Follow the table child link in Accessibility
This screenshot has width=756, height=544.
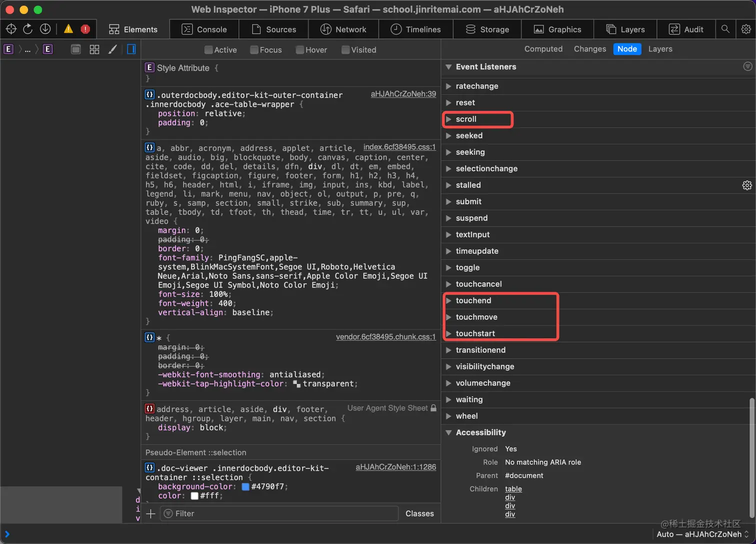513,489
